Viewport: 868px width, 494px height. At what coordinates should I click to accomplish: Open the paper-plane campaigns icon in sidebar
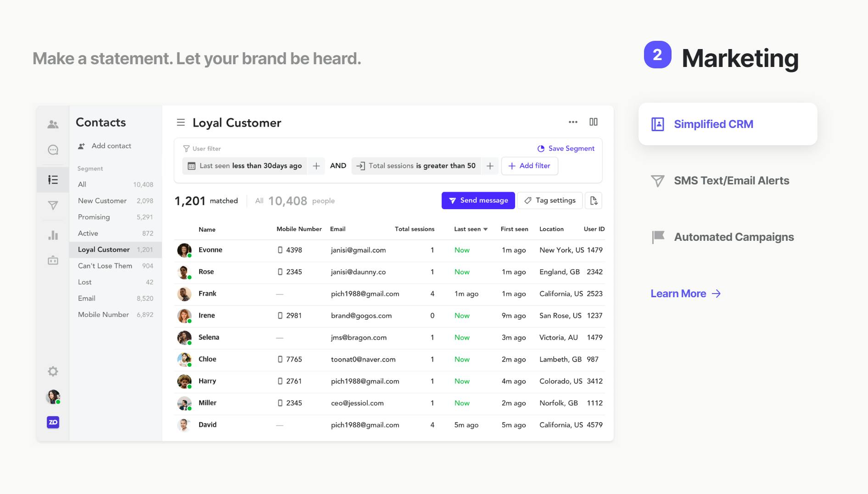click(x=53, y=205)
